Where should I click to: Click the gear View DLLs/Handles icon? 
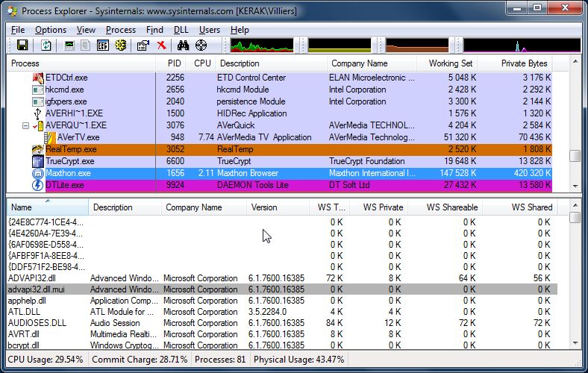coord(120,46)
